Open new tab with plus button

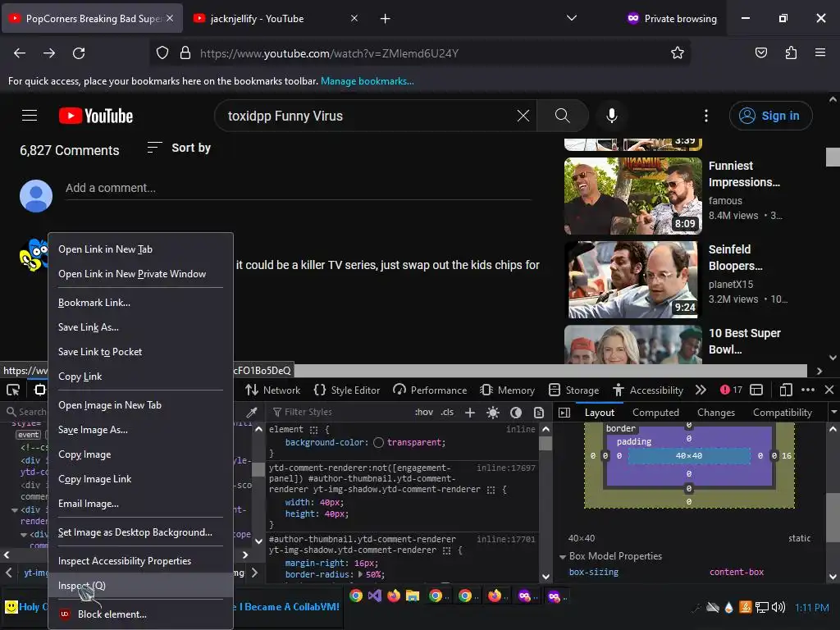[385, 18]
